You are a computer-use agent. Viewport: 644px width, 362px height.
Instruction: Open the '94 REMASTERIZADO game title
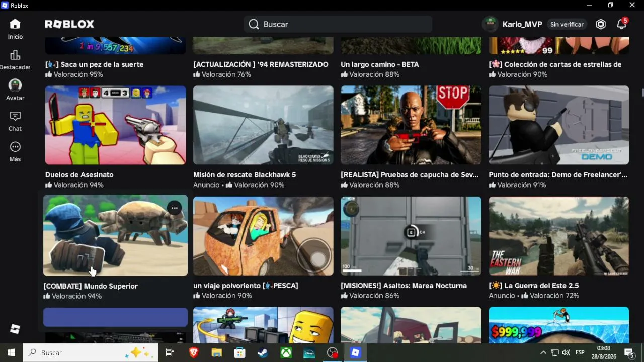(261, 64)
